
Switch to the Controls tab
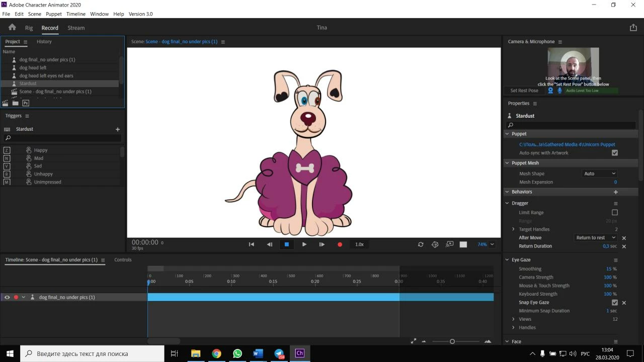tap(123, 260)
